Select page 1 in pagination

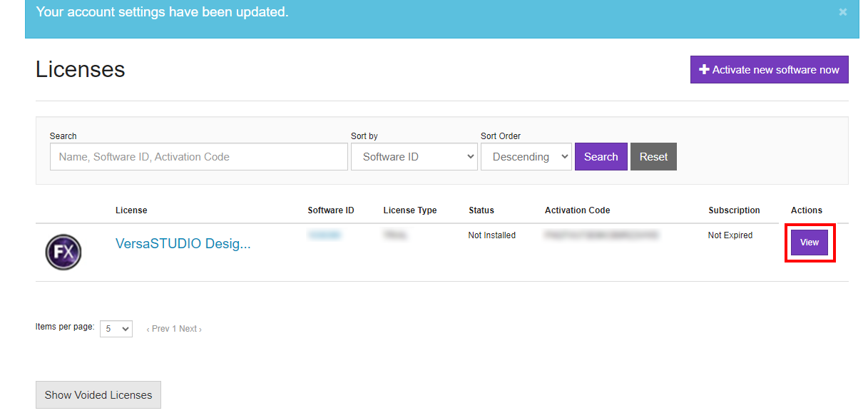coord(174,329)
